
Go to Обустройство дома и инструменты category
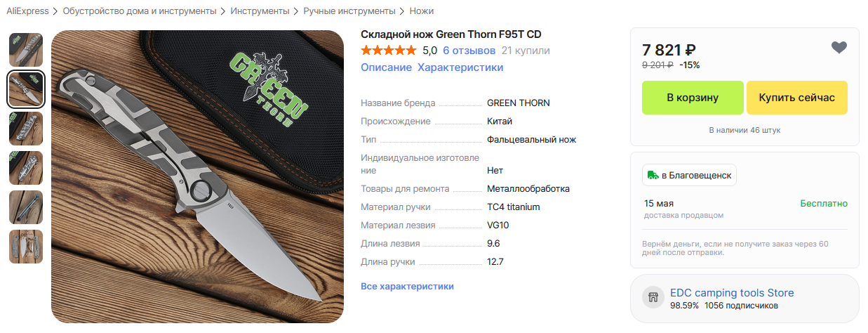point(140,11)
